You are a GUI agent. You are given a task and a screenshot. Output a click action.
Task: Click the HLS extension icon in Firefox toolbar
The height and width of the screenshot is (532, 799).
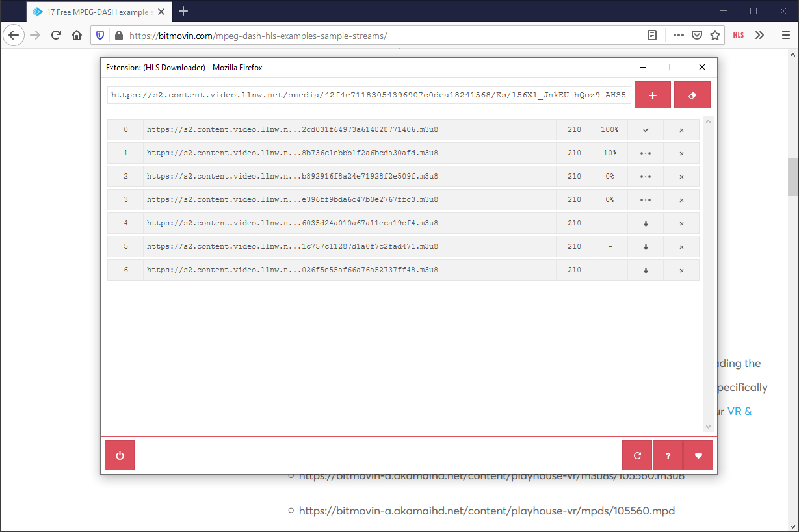(x=739, y=36)
